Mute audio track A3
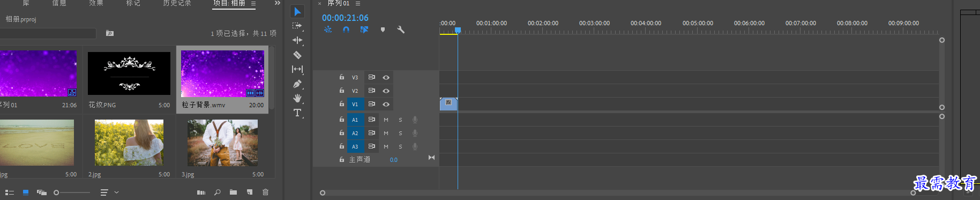The width and height of the screenshot is (980, 200). point(386,147)
